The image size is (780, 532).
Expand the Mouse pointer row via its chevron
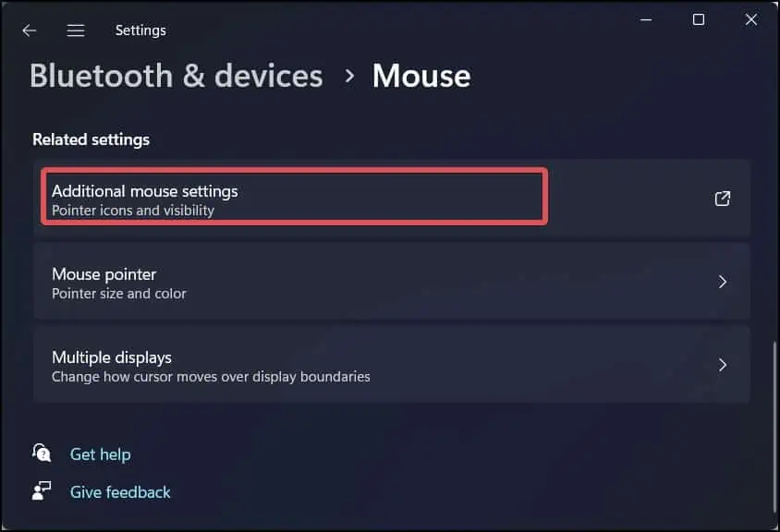(x=723, y=282)
